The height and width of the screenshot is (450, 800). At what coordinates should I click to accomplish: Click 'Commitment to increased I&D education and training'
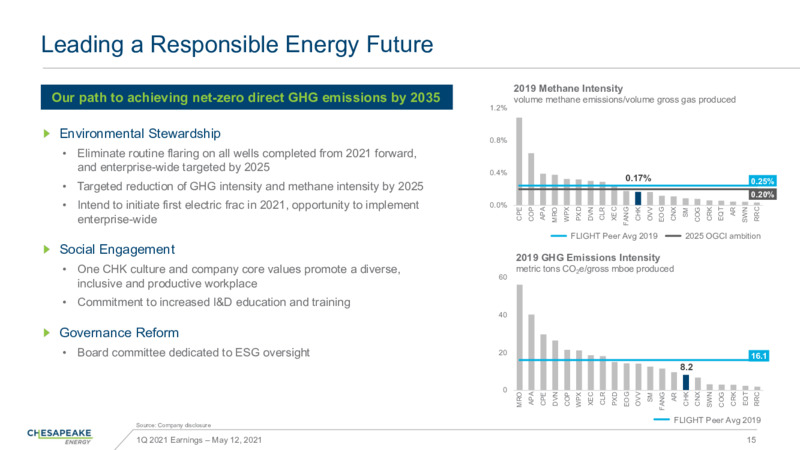point(214,302)
